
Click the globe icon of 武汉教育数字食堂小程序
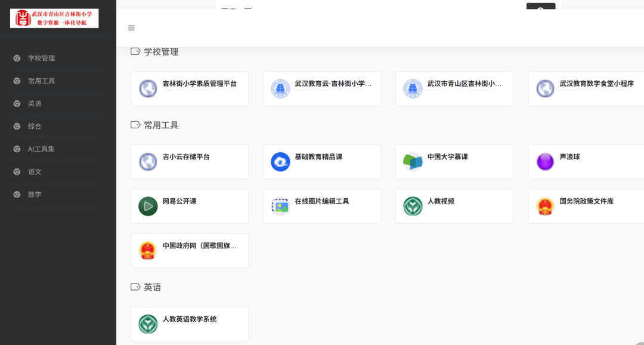click(546, 89)
